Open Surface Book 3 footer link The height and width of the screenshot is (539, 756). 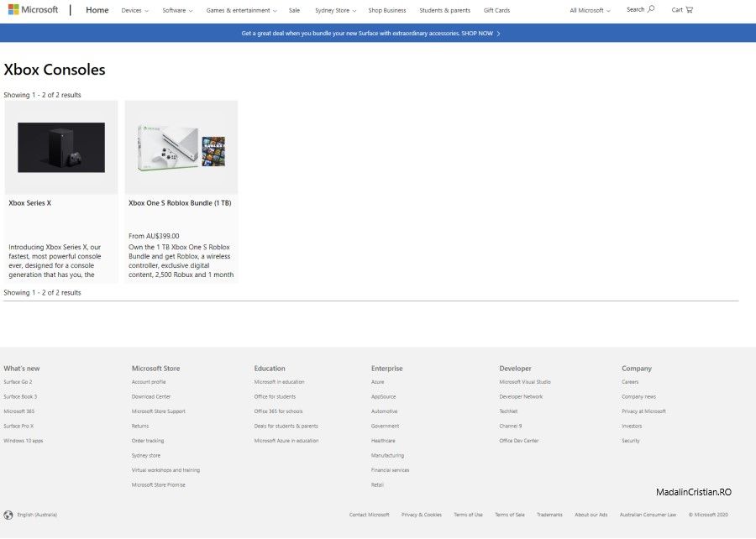click(x=20, y=397)
